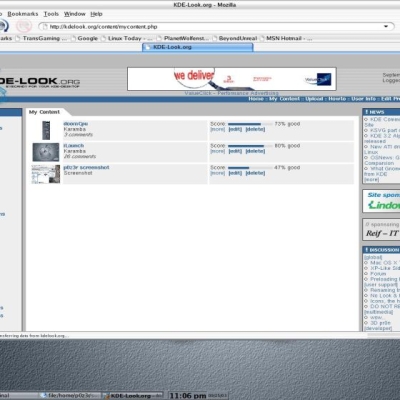
Task: Open Upload in the site navigation
Action: [x=314, y=99]
